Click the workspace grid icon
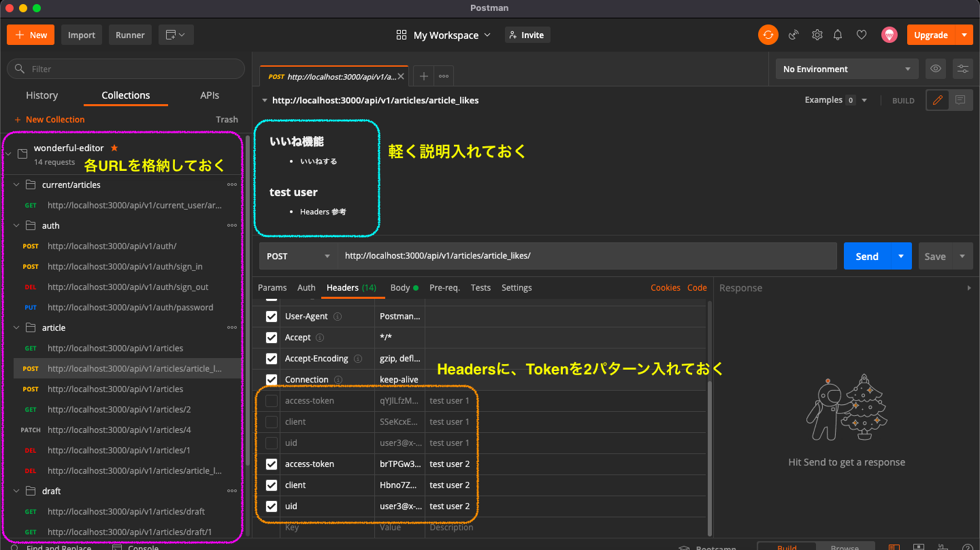980x550 pixels. tap(402, 35)
